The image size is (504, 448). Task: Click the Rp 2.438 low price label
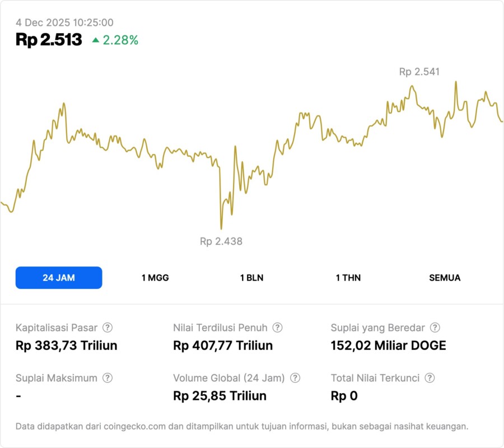(x=221, y=241)
